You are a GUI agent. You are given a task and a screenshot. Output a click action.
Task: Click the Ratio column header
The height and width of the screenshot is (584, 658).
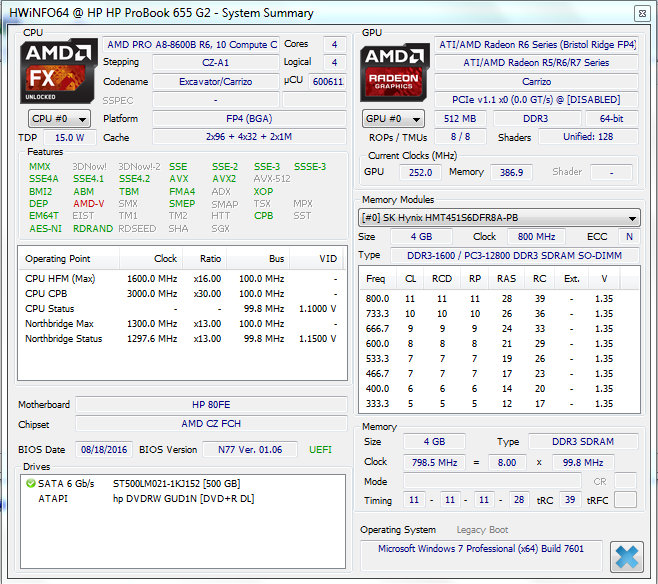point(205,258)
